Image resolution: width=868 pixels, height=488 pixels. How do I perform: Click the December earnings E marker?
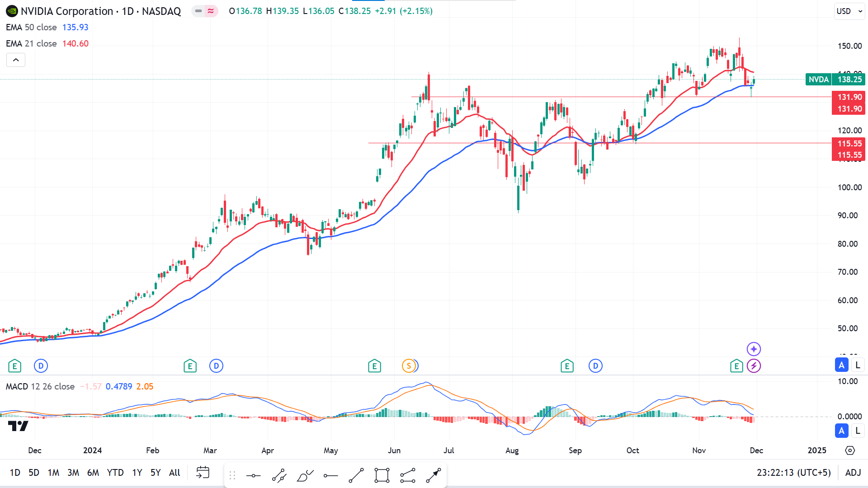[x=14, y=366]
